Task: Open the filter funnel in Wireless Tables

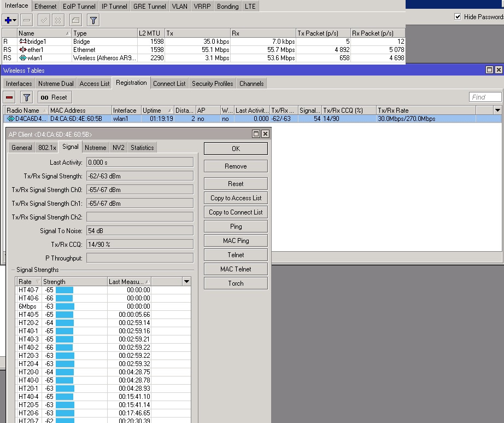Action: point(27,97)
